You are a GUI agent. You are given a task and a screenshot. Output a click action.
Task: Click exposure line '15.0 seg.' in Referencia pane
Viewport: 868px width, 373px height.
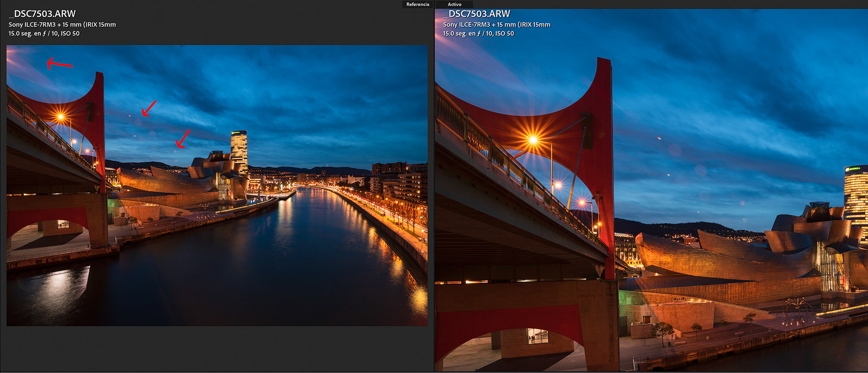click(x=44, y=34)
